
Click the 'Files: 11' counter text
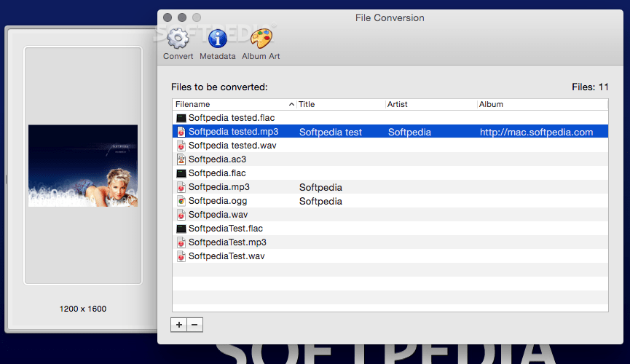(590, 87)
